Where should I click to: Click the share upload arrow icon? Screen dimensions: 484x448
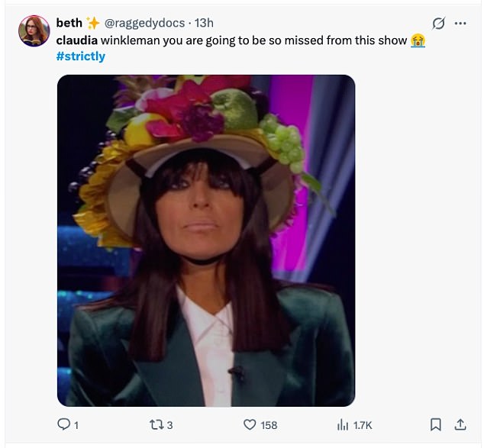click(x=460, y=424)
